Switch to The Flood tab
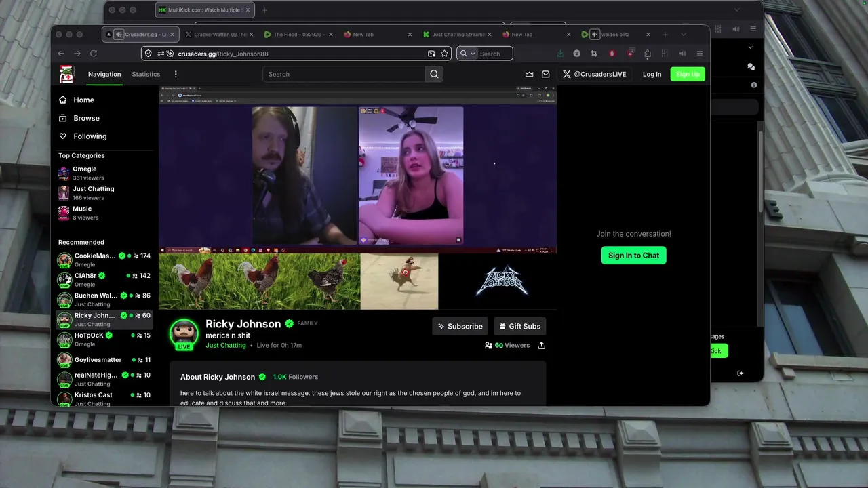Image resolution: width=868 pixels, height=488 pixels. [x=298, y=35]
